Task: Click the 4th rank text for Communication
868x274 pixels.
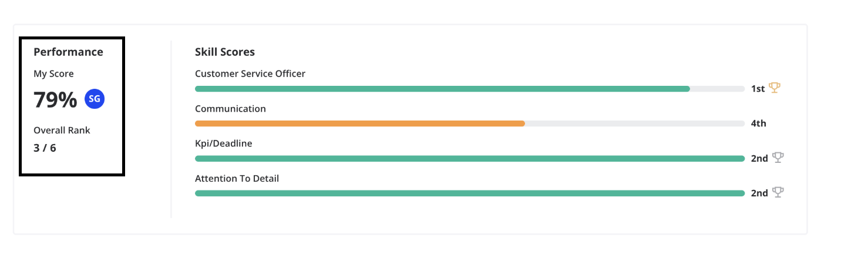Action: (x=759, y=123)
